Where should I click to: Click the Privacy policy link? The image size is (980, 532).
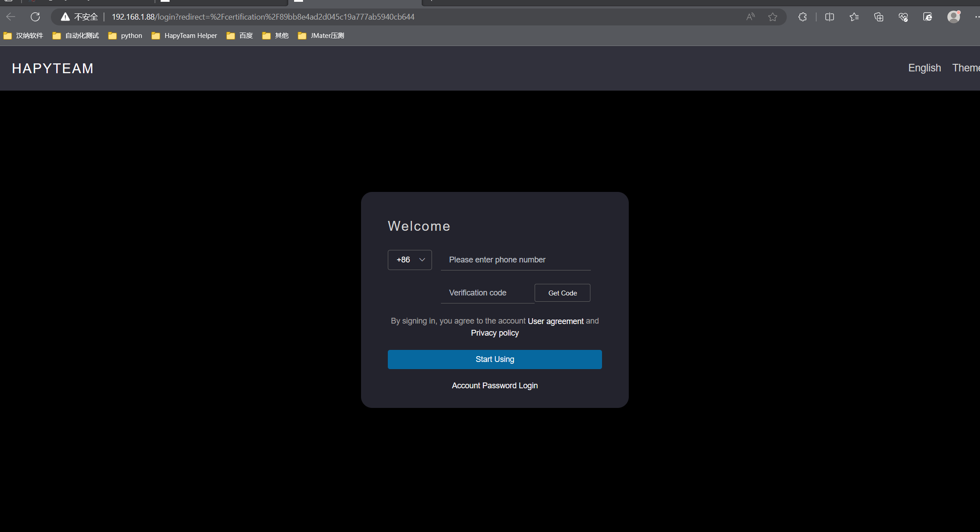coord(494,333)
